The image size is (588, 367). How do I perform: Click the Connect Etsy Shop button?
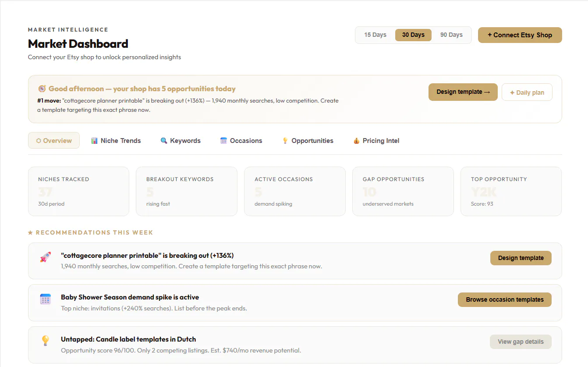coord(520,35)
